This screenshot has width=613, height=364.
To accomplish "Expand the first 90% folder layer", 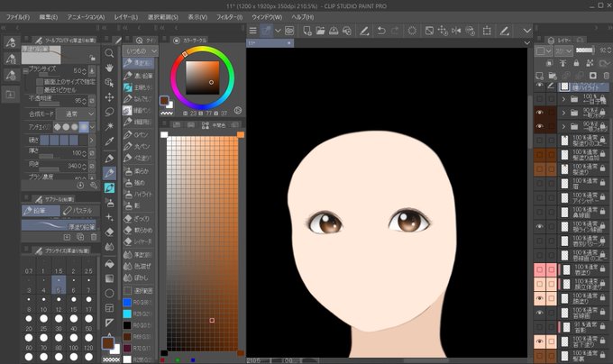I will 563,113.
